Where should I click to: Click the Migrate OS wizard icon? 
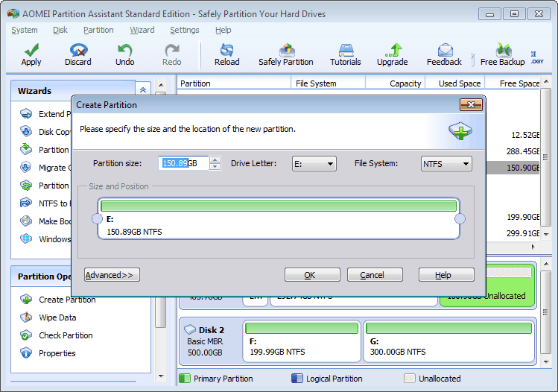click(26, 168)
